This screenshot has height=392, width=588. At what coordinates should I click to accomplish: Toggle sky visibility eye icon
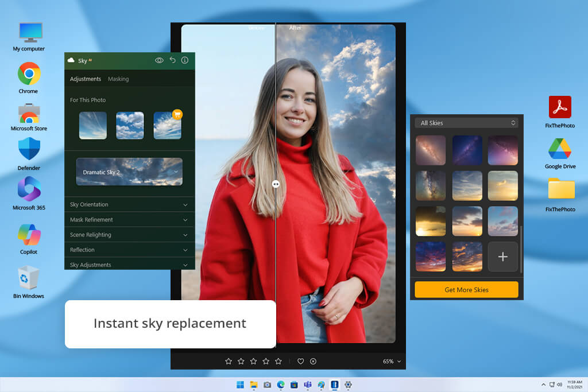click(159, 60)
